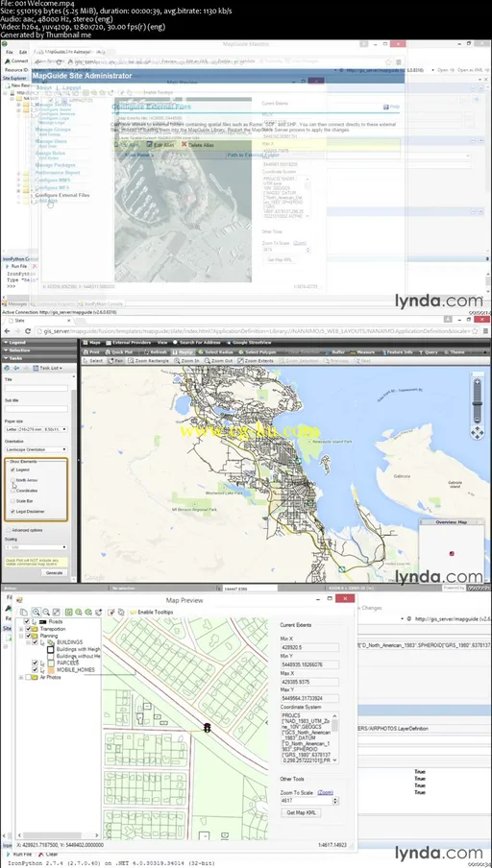Image resolution: width=492 pixels, height=868 pixels.
Task: Uncheck the Legal Disclaimer option
Action: coord(12,512)
